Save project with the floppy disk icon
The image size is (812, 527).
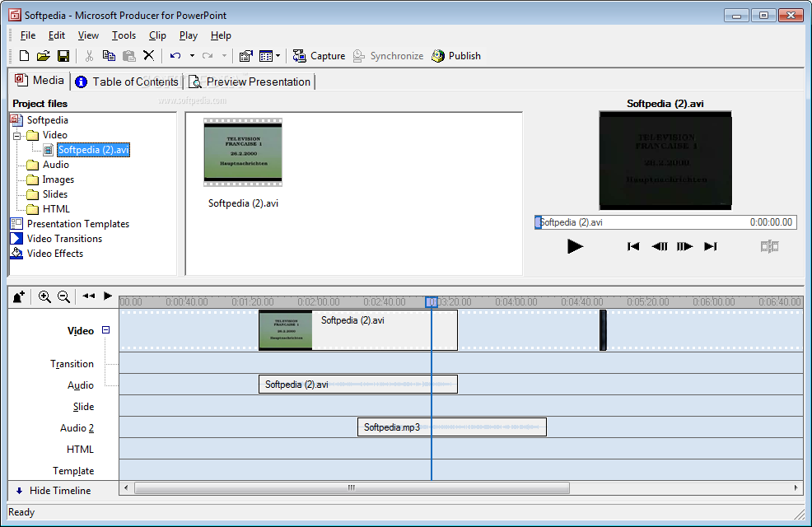(x=63, y=56)
